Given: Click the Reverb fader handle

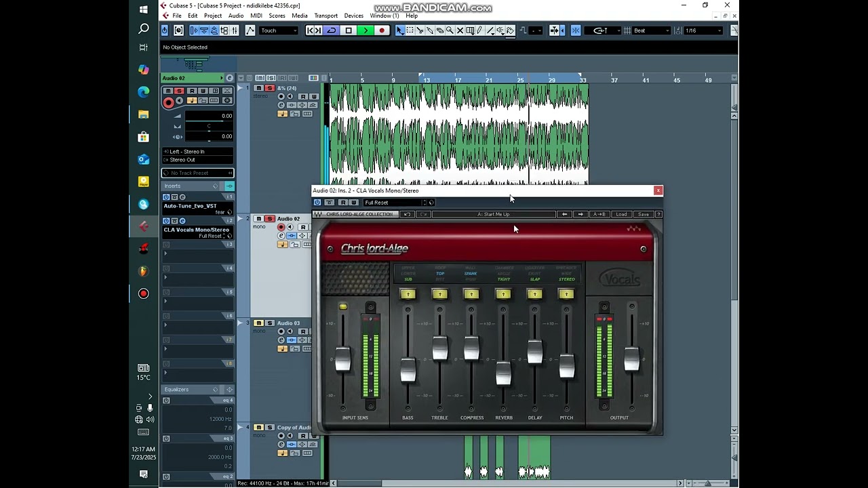Looking at the screenshot, I should click(503, 373).
